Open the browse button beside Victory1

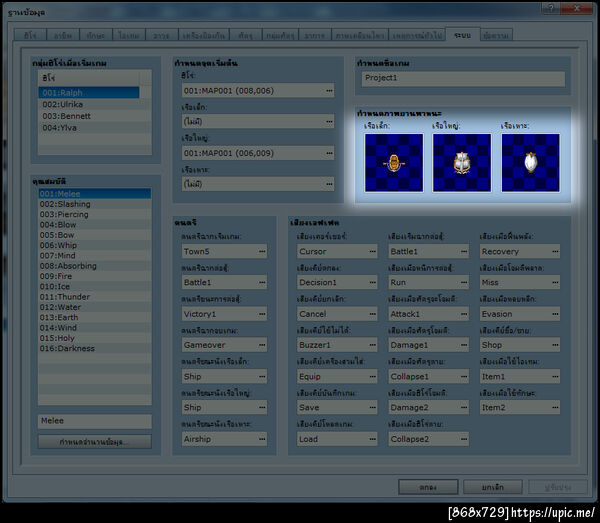point(262,314)
